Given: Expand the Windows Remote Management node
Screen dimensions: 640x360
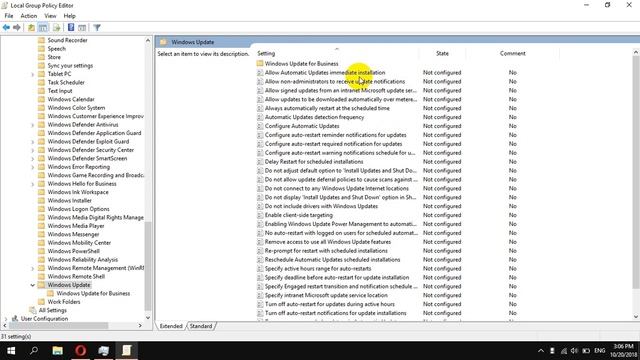Looking at the screenshot, I should pyautogui.click(x=33, y=268).
